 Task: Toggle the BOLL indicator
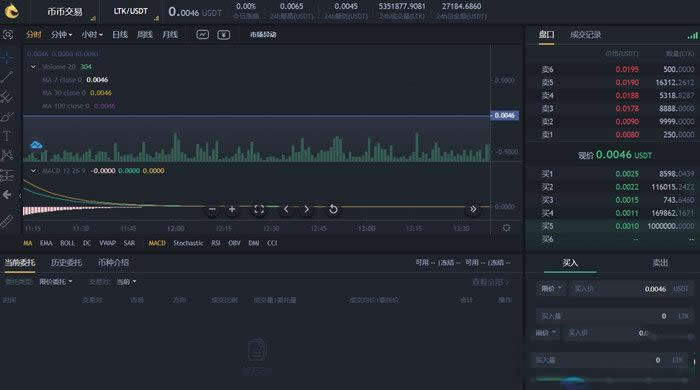[67, 243]
